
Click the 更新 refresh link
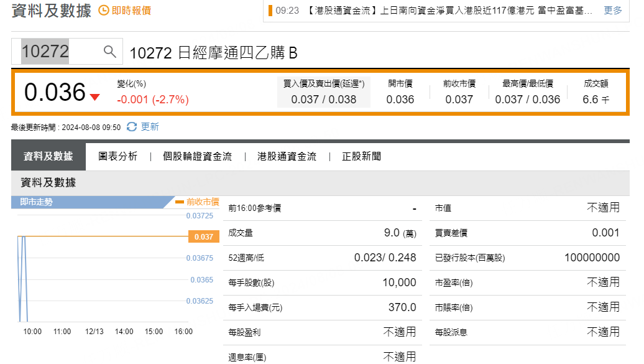click(150, 127)
